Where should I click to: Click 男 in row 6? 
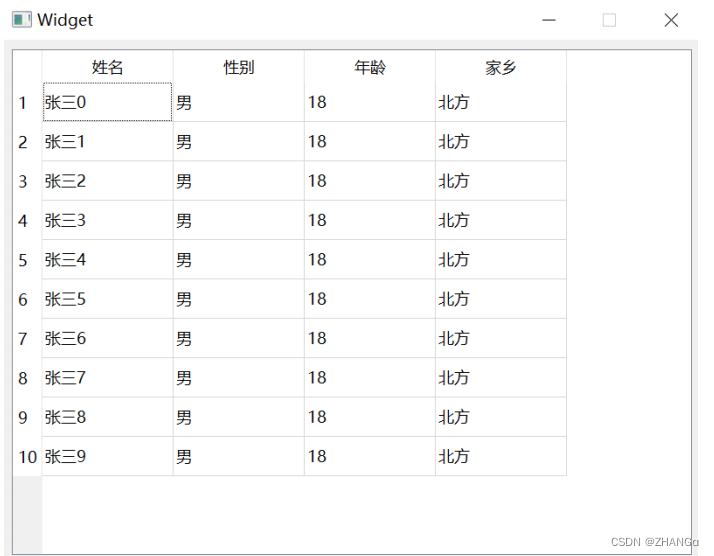pos(239,299)
